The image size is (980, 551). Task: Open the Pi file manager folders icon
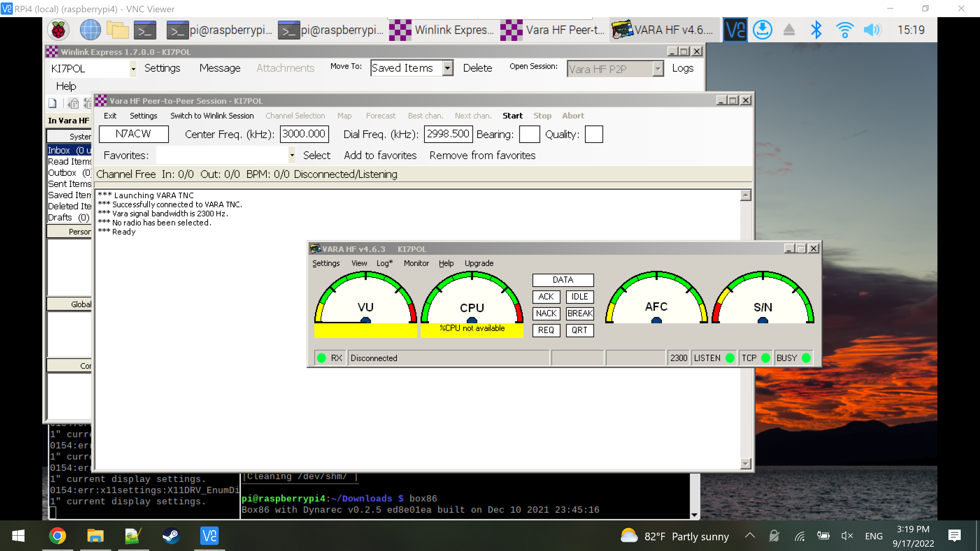coord(118,30)
